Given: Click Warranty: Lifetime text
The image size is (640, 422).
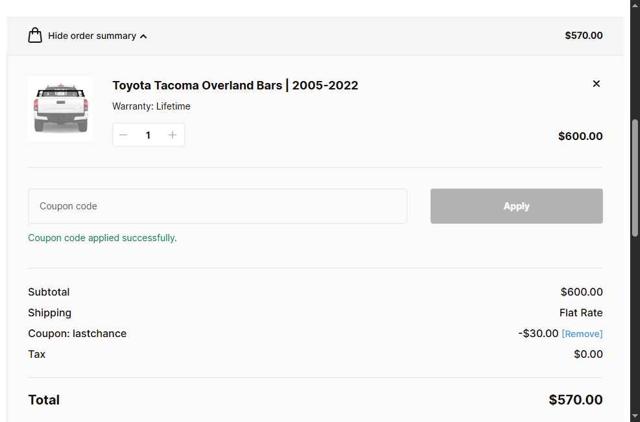Looking at the screenshot, I should [151, 107].
